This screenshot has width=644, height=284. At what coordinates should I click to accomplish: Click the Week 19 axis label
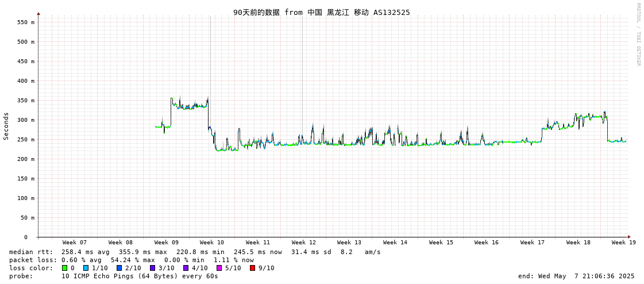(x=624, y=243)
